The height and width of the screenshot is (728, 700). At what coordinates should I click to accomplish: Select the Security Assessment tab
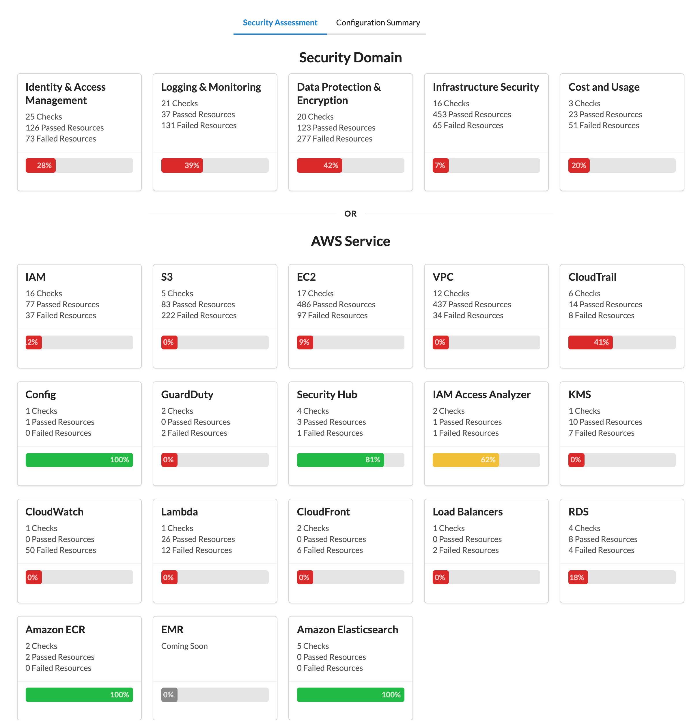tap(280, 22)
